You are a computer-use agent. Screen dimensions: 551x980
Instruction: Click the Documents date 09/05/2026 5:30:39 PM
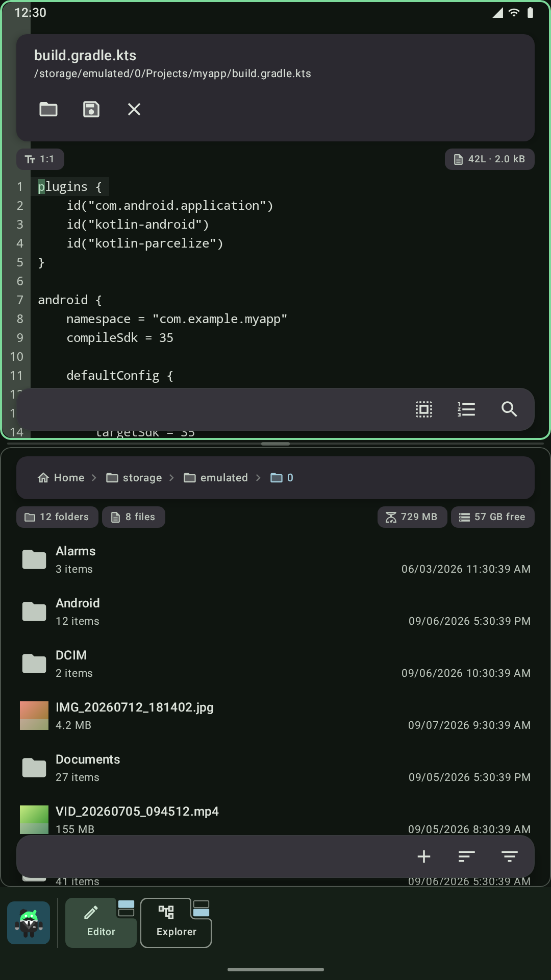(x=469, y=777)
